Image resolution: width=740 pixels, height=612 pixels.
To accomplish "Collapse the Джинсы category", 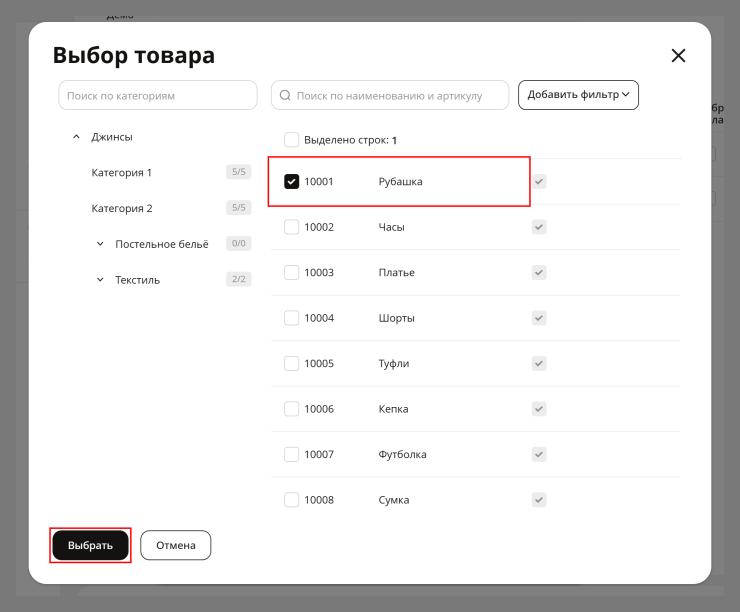I will point(76,137).
